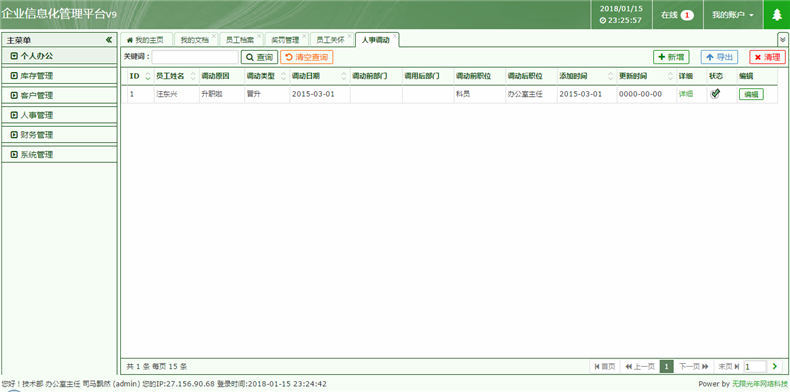Expand 库存管理 in the main menu
790x392 pixels.
[59, 76]
